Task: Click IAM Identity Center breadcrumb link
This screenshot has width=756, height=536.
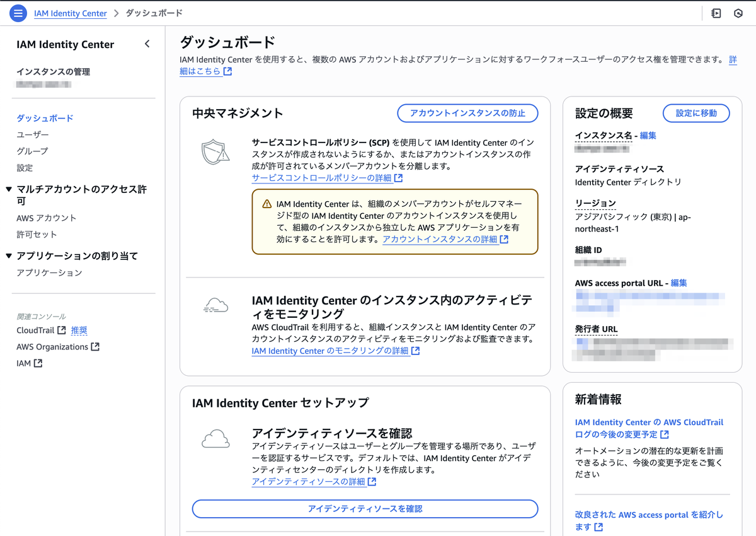Action: pos(71,13)
